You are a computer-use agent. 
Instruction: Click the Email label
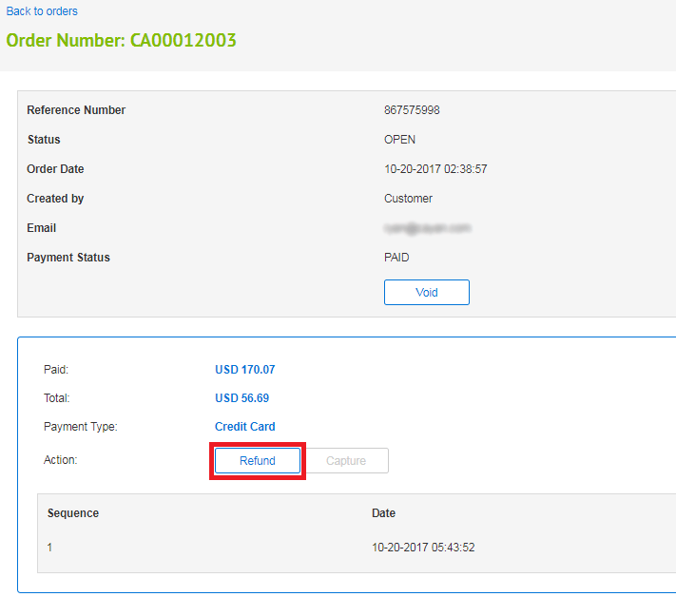click(42, 228)
